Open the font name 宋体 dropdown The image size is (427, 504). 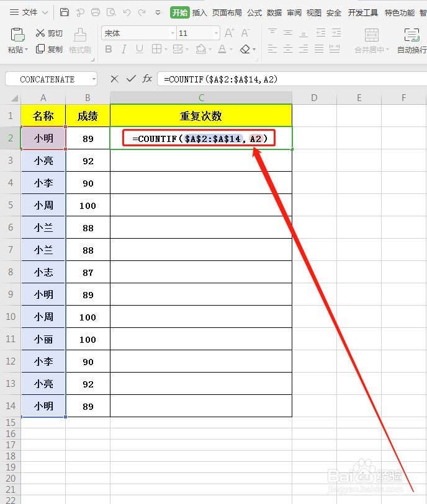pyautogui.click(x=173, y=33)
